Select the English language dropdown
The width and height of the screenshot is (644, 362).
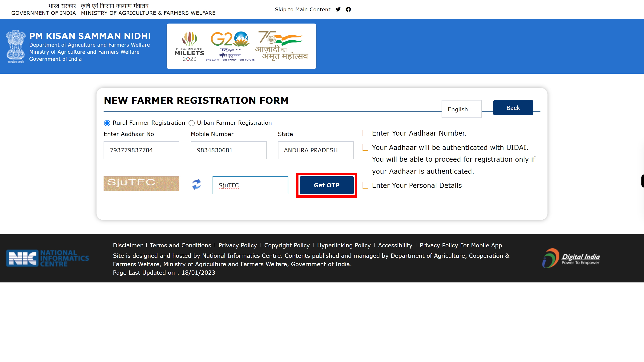coord(461,109)
